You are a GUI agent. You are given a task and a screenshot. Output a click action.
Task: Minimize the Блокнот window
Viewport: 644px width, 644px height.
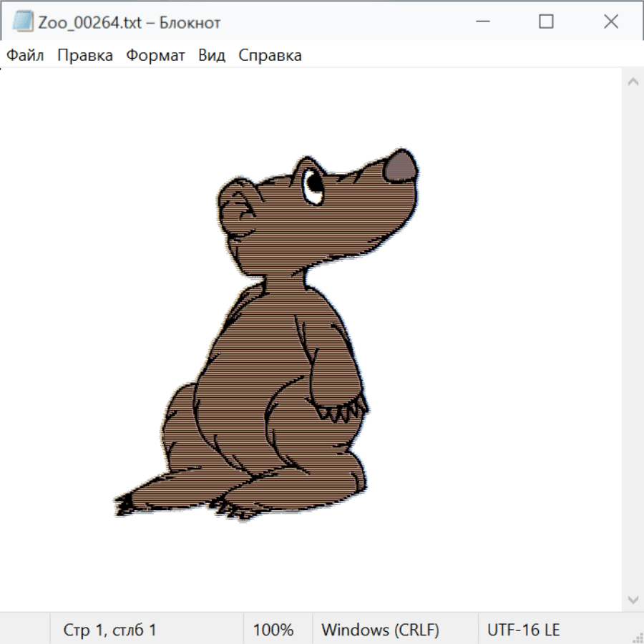[x=482, y=22]
